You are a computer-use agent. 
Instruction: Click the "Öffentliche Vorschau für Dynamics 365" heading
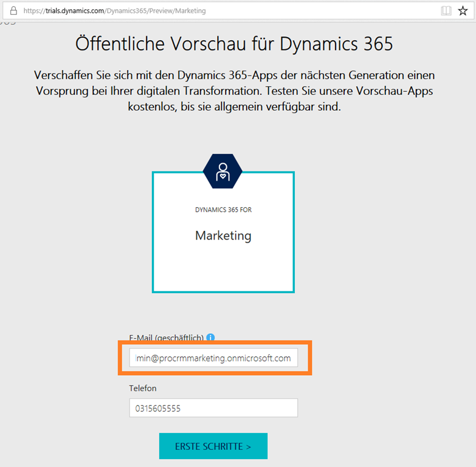[x=234, y=44]
